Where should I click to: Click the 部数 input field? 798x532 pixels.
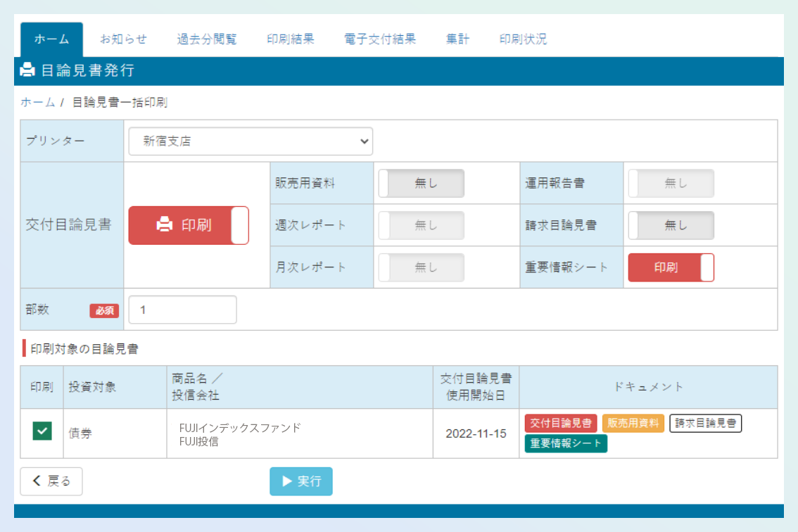(183, 310)
